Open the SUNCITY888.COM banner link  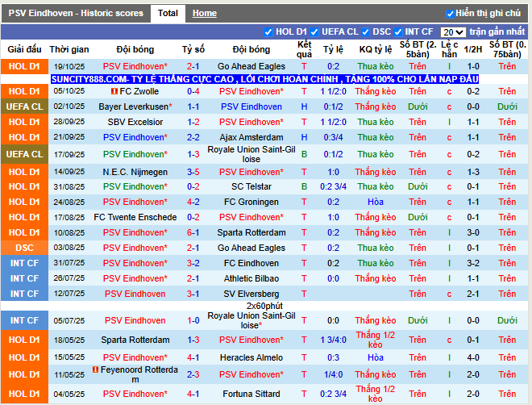(x=264, y=79)
